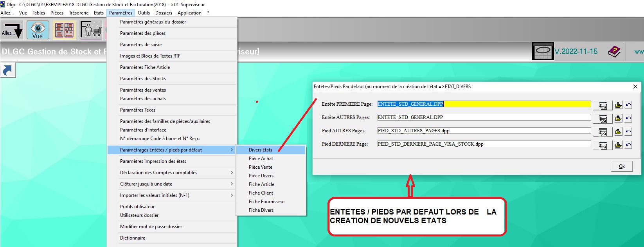Screen dimensions: 644x247
Task: Click the Entête AUTRES Pages field
Action: (x=484, y=117)
